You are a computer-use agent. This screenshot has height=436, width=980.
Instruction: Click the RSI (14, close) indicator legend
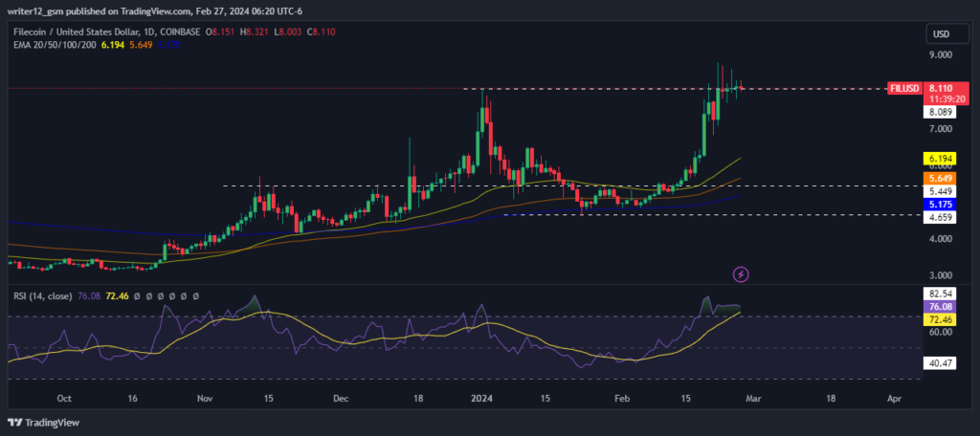click(42, 295)
